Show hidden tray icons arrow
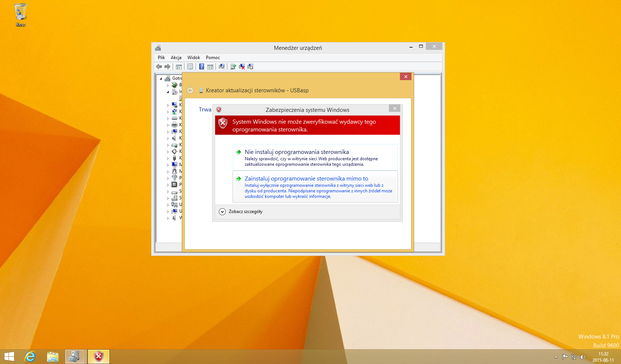The width and height of the screenshot is (621, 364). tap(556, 357)
